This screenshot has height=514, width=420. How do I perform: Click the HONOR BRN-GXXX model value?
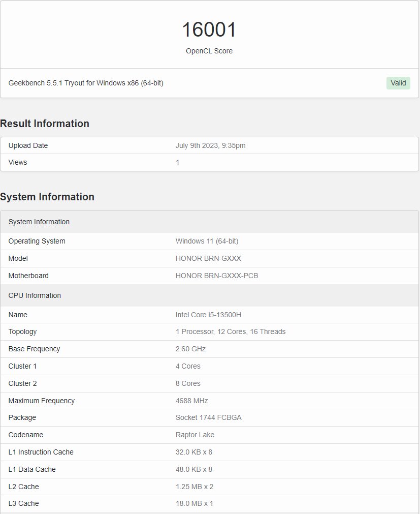pyautogui.click(x=208, y=258)
